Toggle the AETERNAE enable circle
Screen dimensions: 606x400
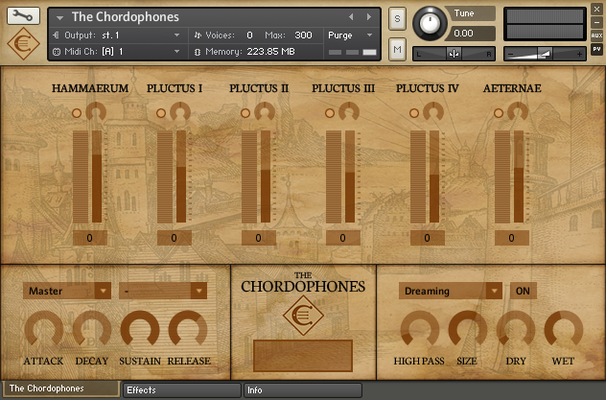pos(499,113)
